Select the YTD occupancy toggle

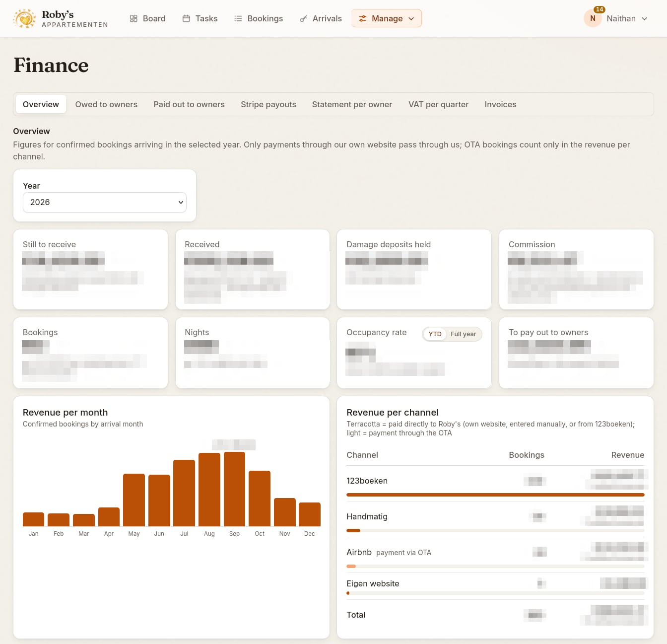(435, 334)
